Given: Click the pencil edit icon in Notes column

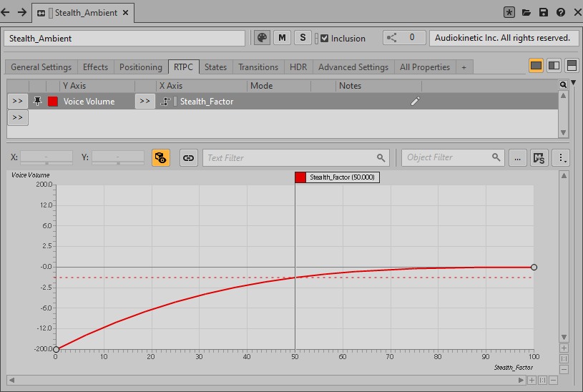Looking at the screenshot, I should (415, 102).
